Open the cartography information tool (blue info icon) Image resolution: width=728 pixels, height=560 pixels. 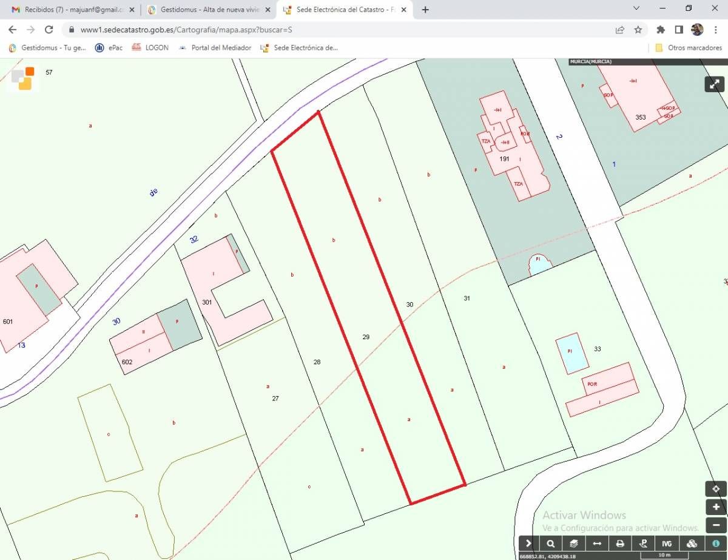[x=716, y=544]
